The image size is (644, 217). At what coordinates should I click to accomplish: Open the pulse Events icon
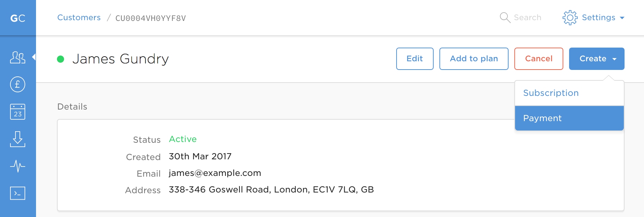pos(18,166)
